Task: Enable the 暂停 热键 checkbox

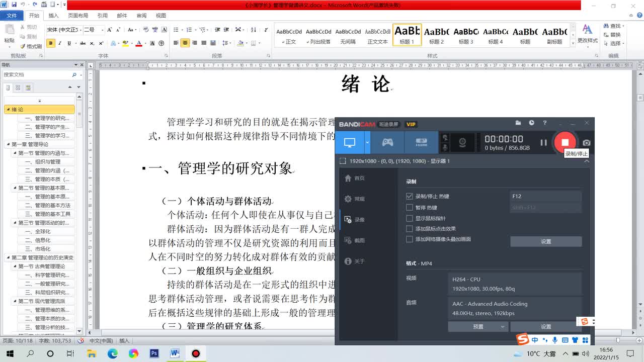Action: pyautogui.click(x=410, y=207)
